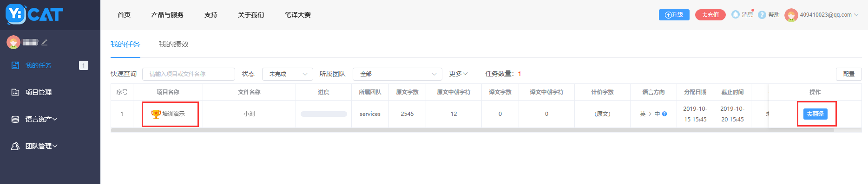The image size is (868, 184).
Task: Click the My Tasks clipboard icon
Action: [15, 65]
